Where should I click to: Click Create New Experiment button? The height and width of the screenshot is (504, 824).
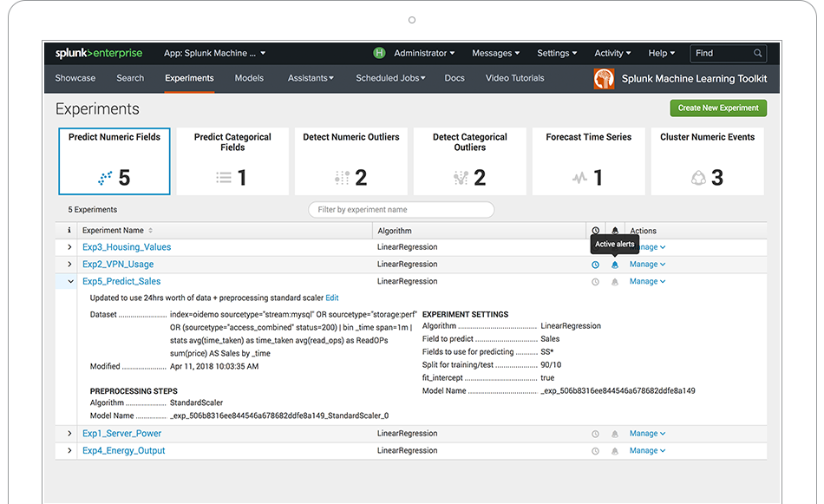click(718, 108)
